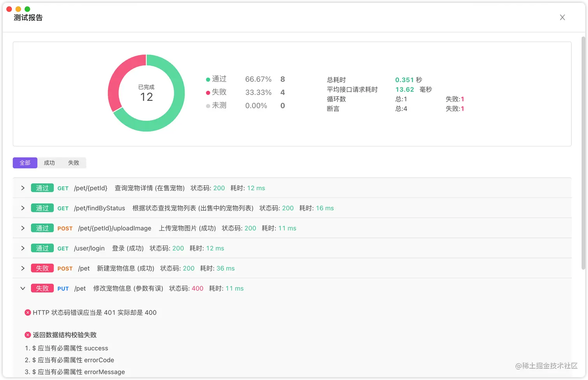Viewport: 588px width, 380px height.
Task: Collapse the PUT /pet 修改宠物信息 row
Action: click(23, 288)
